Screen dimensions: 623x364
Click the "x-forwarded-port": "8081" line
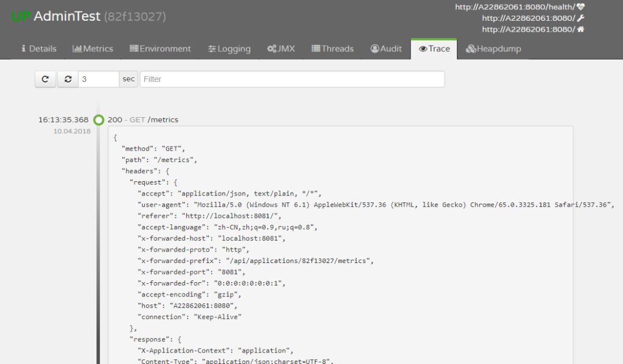coord(191,272)
